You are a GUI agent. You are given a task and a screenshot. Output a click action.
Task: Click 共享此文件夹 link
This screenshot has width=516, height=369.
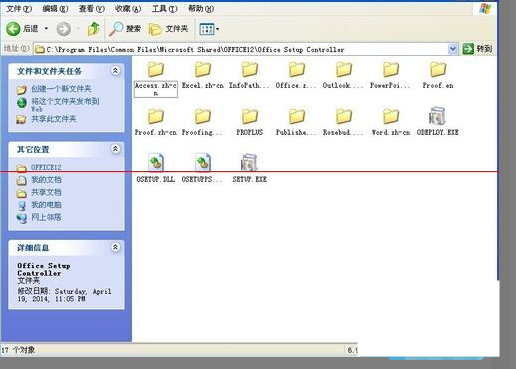[x=54, y=119]
